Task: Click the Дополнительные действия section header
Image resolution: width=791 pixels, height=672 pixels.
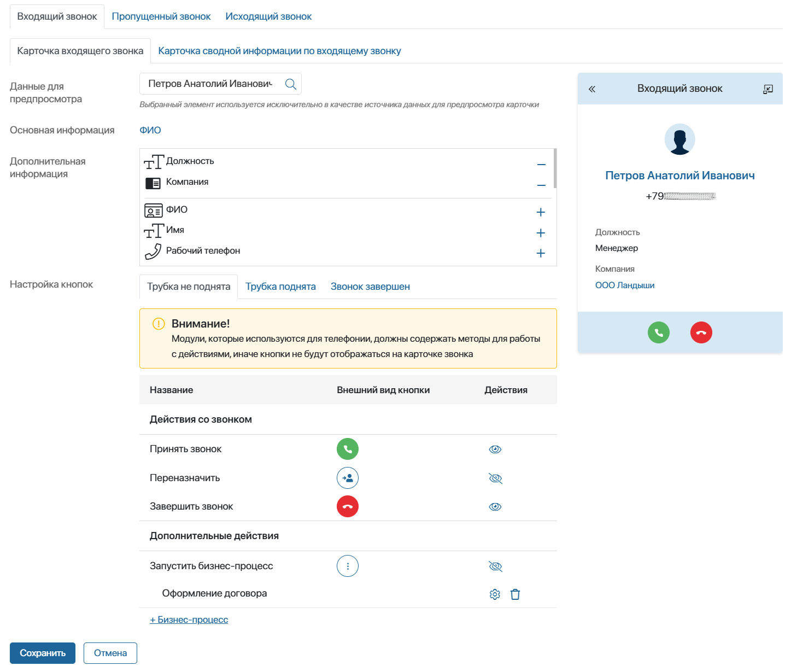Action: 214,536
